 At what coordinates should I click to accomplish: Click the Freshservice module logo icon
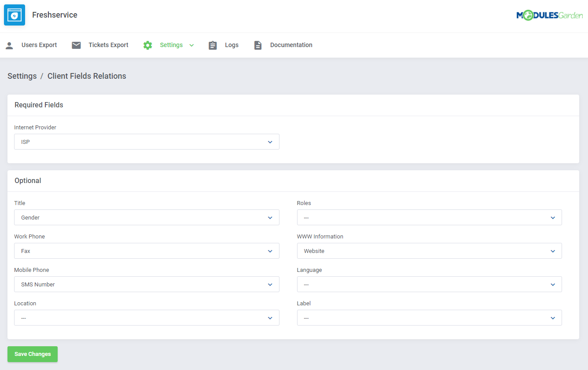[x=15, y=15]
